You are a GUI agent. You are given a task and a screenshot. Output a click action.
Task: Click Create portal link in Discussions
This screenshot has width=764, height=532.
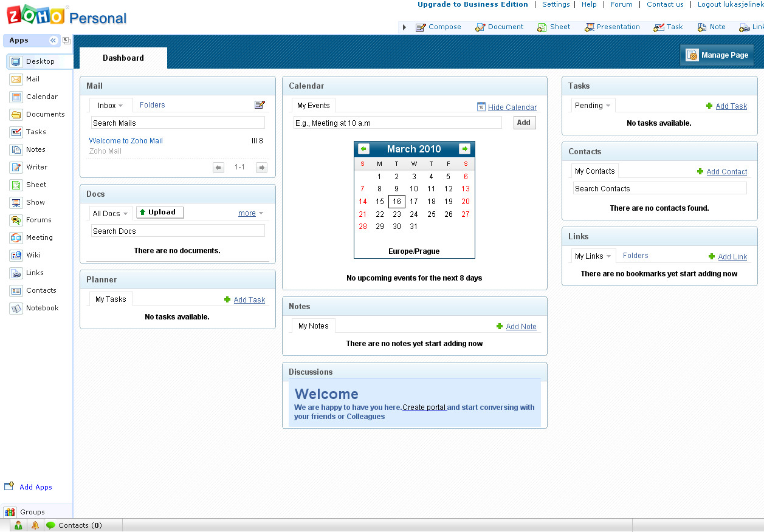pos(425,408)
